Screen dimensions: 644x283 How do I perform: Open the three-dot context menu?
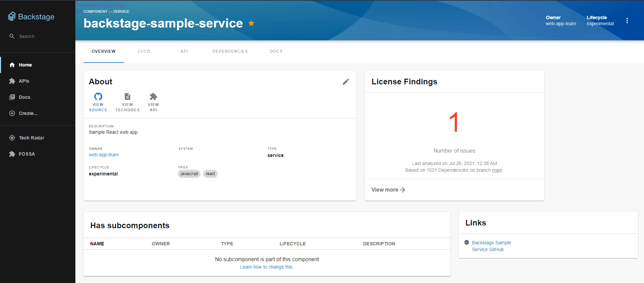point(627,21)
